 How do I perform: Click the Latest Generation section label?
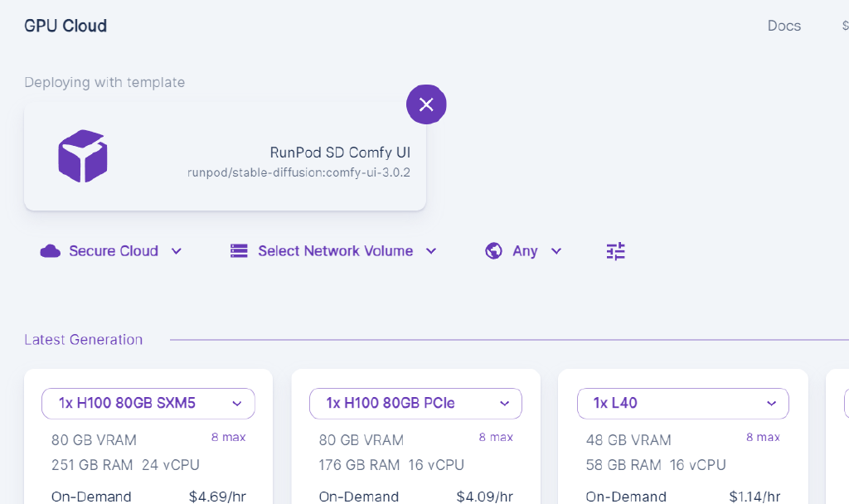[84, 339]
